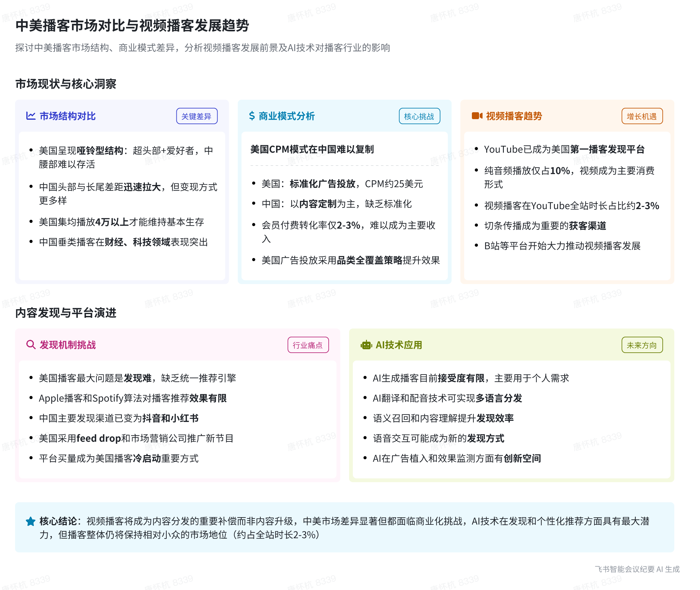
Task: Click the magnifier icon beside 发现机制挑战
Action: pyautogui.click(x=31, y=345)
